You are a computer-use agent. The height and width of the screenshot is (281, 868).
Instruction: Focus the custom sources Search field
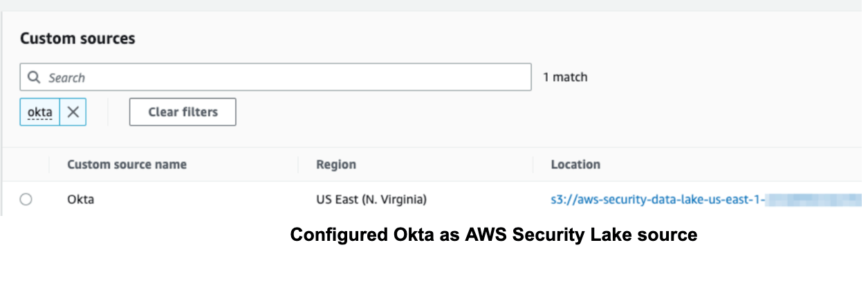[x=284, y=78]
